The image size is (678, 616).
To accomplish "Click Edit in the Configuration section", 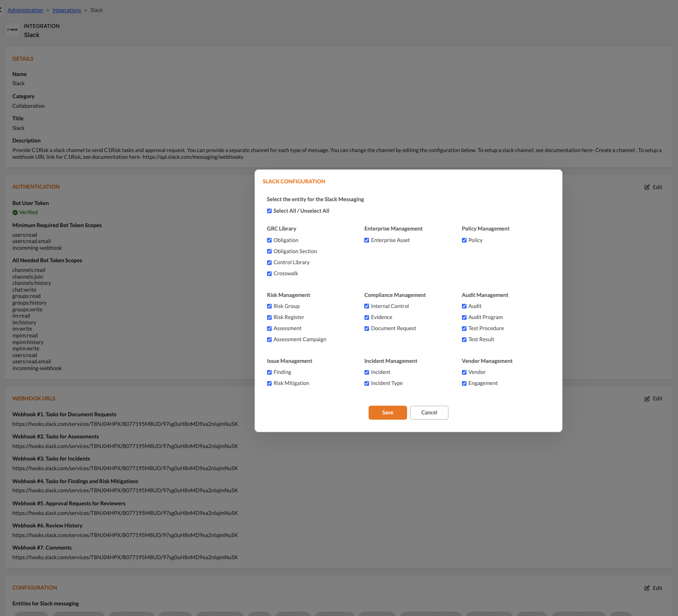I will click(653, 588).
